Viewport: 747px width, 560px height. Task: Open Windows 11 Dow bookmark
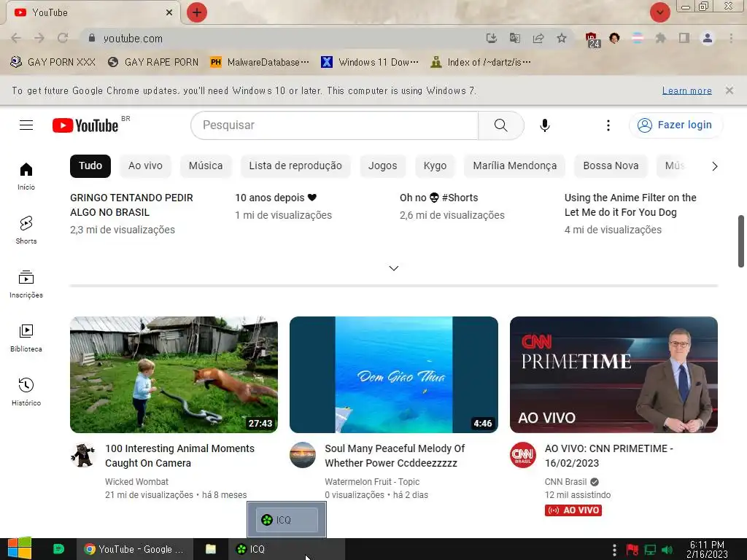[370, 62]
